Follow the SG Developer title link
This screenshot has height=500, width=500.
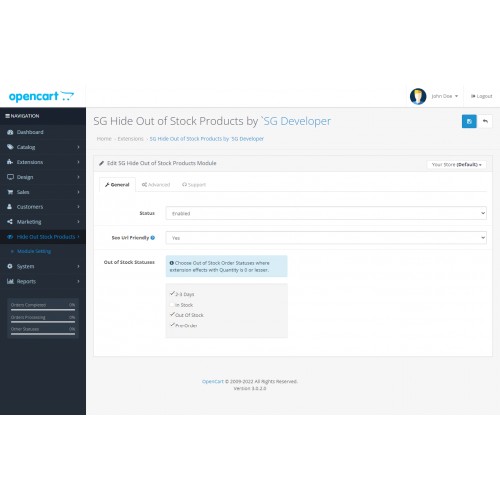(296, 121)
